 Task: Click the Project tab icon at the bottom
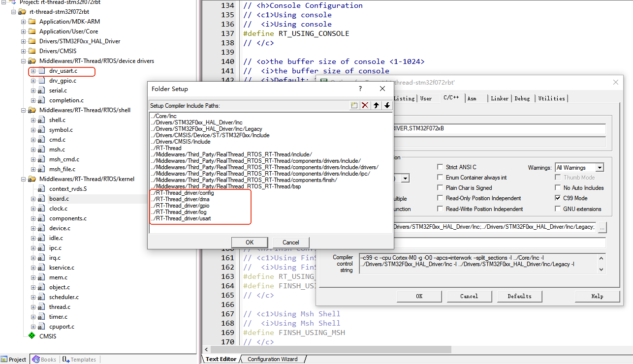4,360
